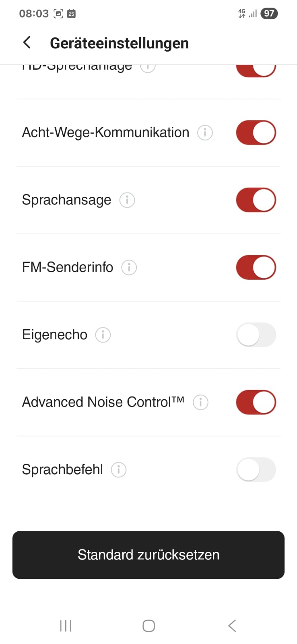Open Advanced Noise Control info icon
The image size is (297, 644).
pos(200,402)
